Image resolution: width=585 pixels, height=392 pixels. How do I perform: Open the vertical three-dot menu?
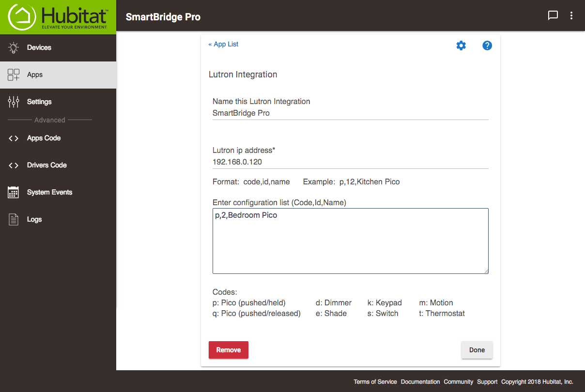click(x=571, y=15)
